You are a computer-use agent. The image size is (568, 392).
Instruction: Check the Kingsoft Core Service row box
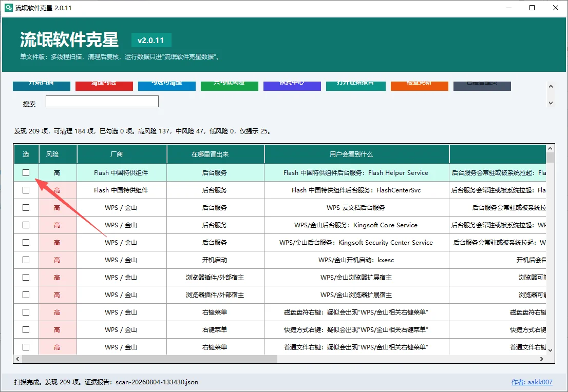26,225
